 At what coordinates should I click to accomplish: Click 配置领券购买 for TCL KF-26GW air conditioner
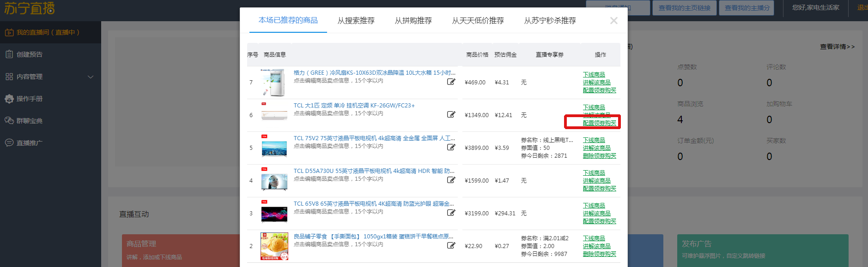click(600, 123)
